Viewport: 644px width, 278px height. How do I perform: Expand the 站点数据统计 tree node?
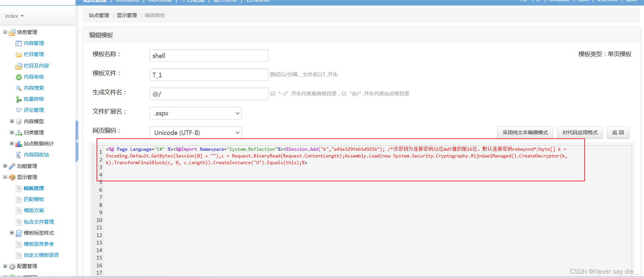(12, 143)
